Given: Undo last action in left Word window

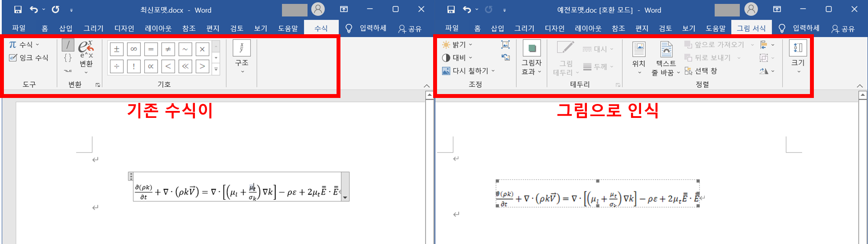Looking at the screenshot, I should click(x=34, y=10).
